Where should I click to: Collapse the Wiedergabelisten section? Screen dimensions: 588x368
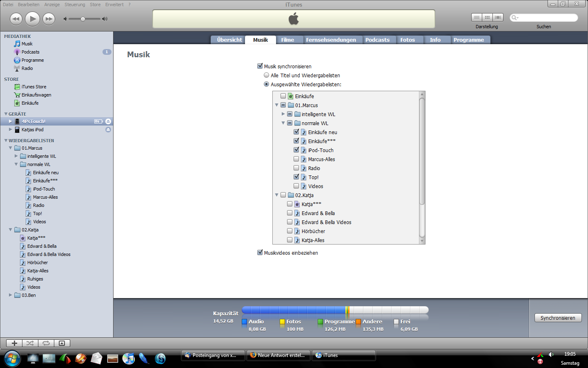pos(6,141)
